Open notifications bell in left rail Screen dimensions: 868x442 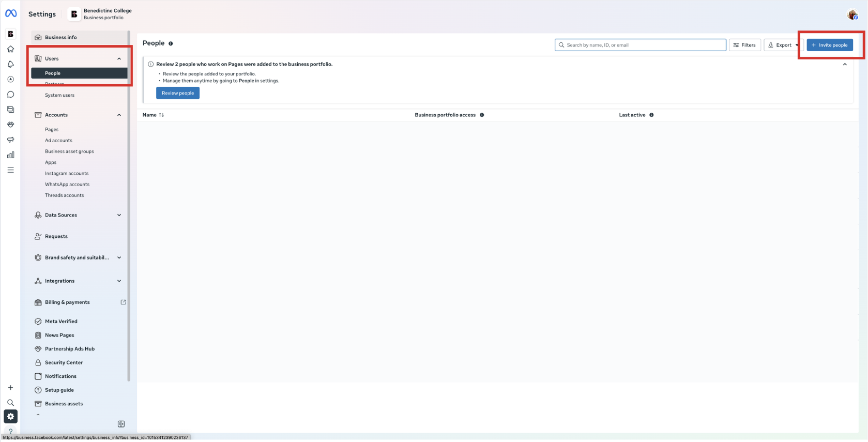tap(10, 64)
